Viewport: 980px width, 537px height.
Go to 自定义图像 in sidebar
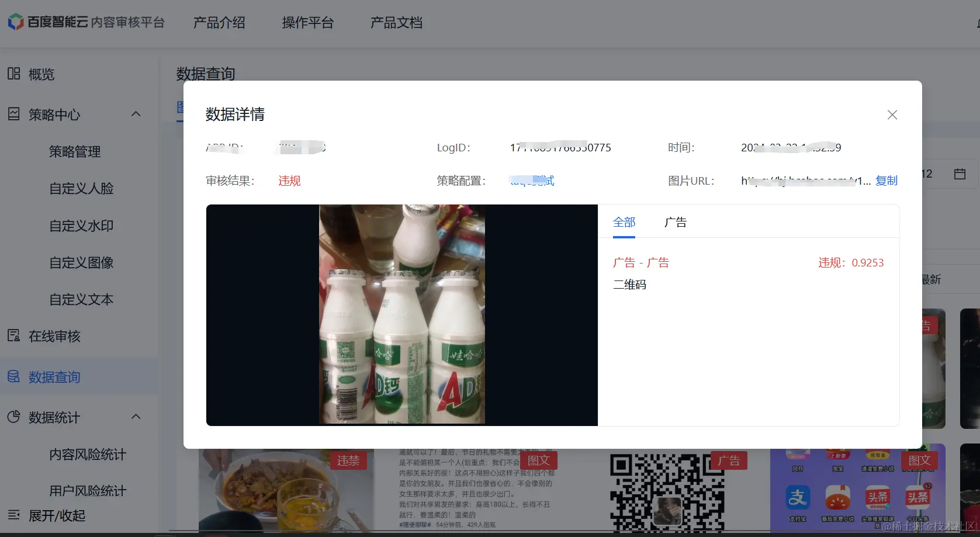(81, 262)
